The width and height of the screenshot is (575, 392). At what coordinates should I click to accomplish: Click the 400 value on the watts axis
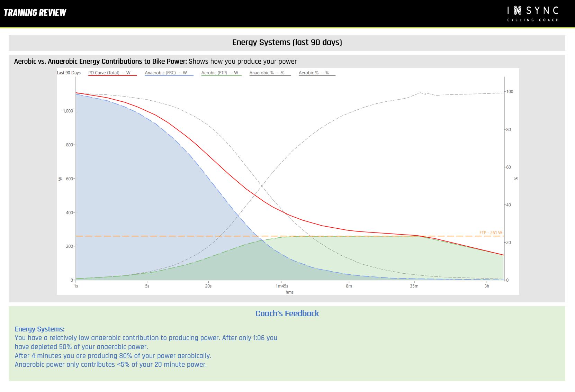tap(70, 213)
